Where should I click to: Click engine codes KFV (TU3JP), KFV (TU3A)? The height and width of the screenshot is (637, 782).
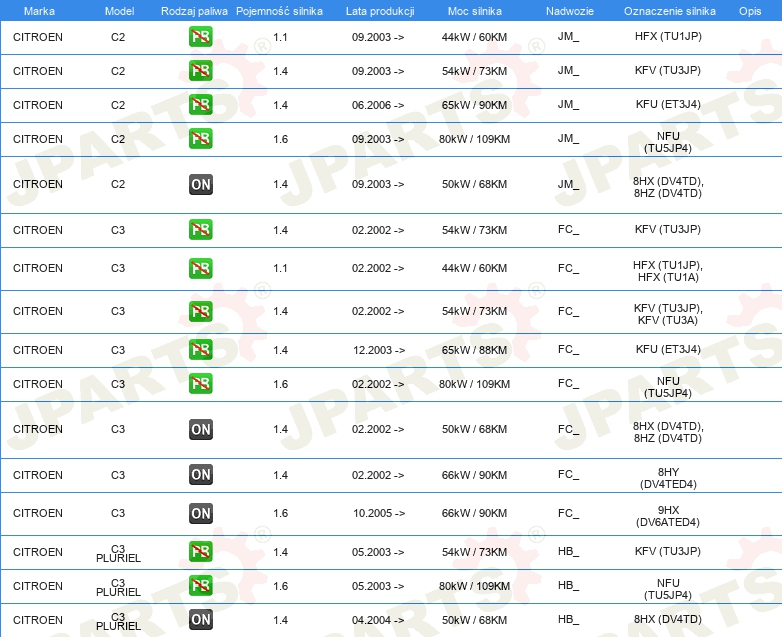pyautogui.click(x=668, y=314)
